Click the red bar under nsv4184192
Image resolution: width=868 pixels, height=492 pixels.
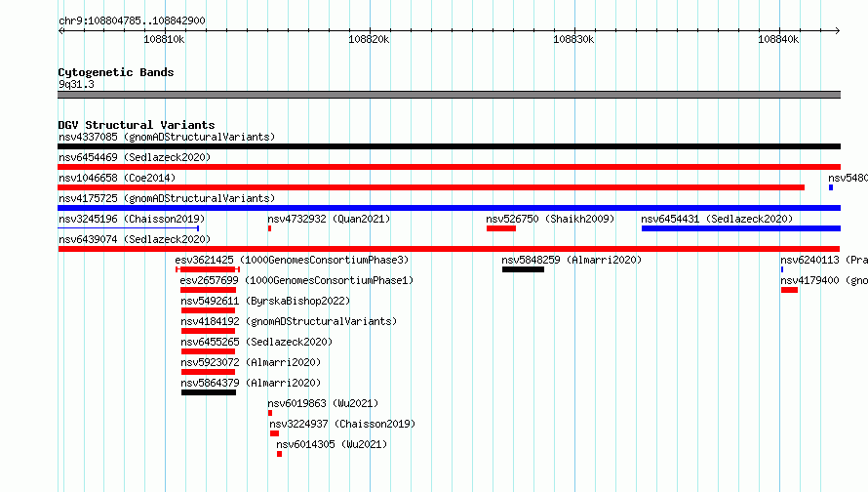pyautogui.click(x=208, y=331)
